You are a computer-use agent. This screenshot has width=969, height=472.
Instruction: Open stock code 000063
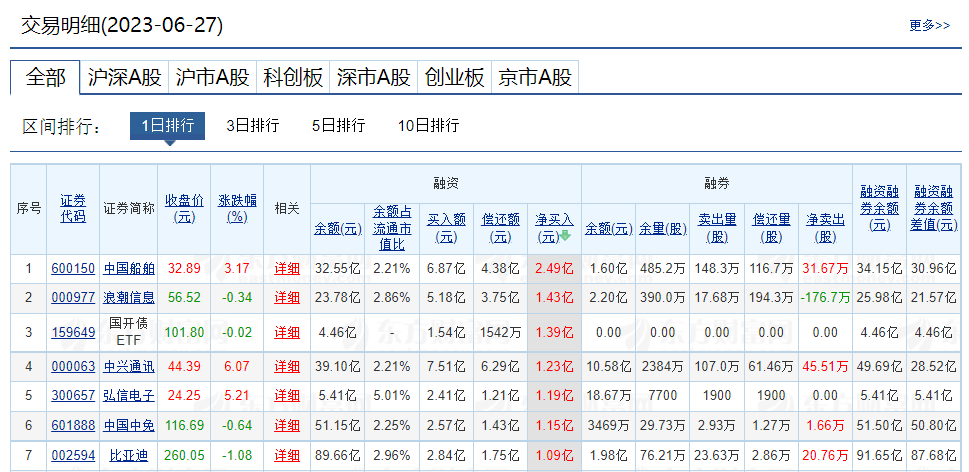point(73,366)
